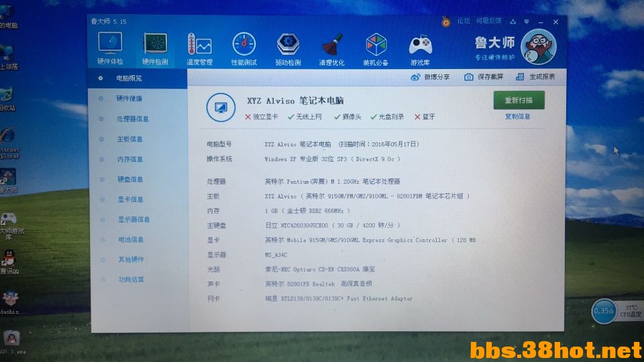The image size is (644, 362).
Task: Open 装机必备 cube icon
Action: pos(376,45)
